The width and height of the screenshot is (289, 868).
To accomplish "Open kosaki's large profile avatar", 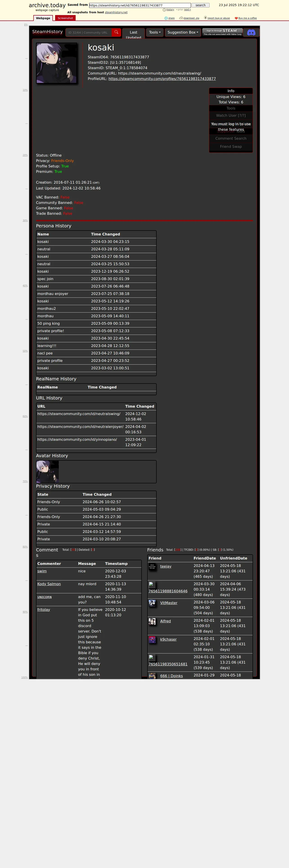I will [x=56, y=63].
